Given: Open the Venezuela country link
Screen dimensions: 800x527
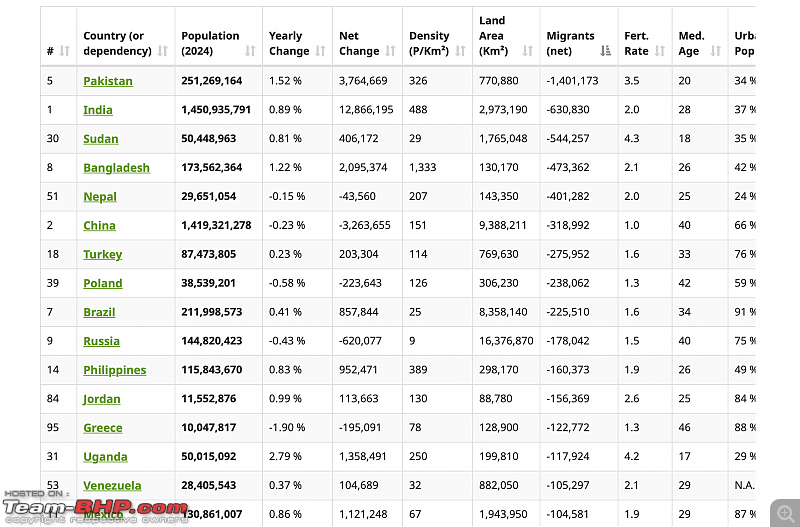Looking at the screenshot, I should pyautogui.click(x=112, y=486).
